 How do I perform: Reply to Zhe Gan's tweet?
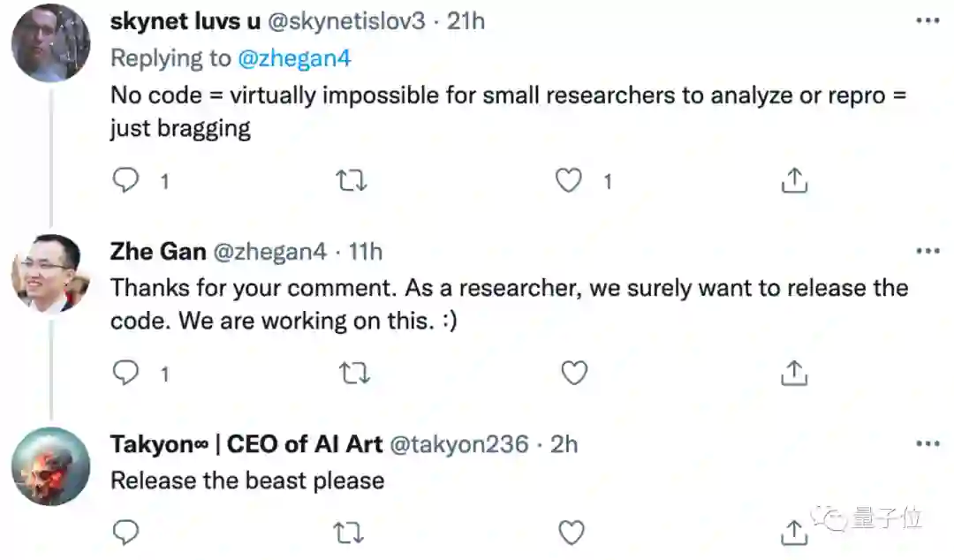point(126,373)
